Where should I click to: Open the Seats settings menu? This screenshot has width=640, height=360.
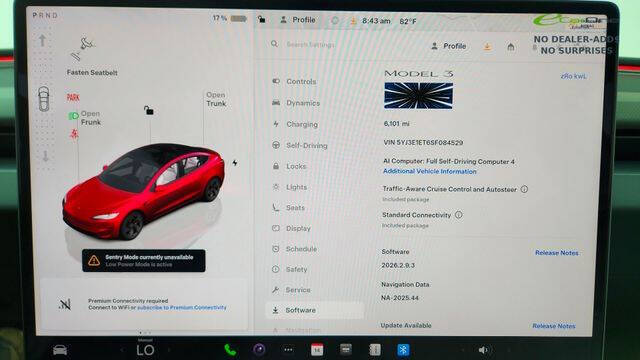(289, 207)
